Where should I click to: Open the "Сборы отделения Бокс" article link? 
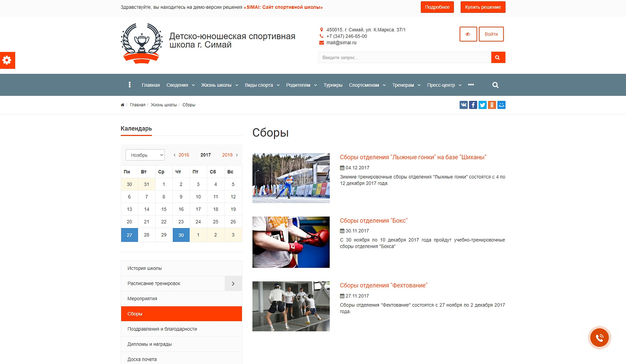(374, 220)
